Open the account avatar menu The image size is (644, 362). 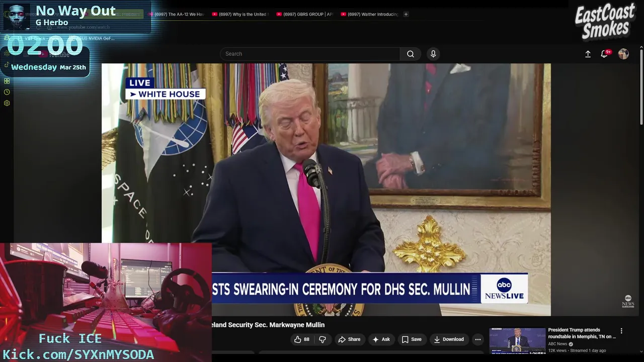[623, 54]
